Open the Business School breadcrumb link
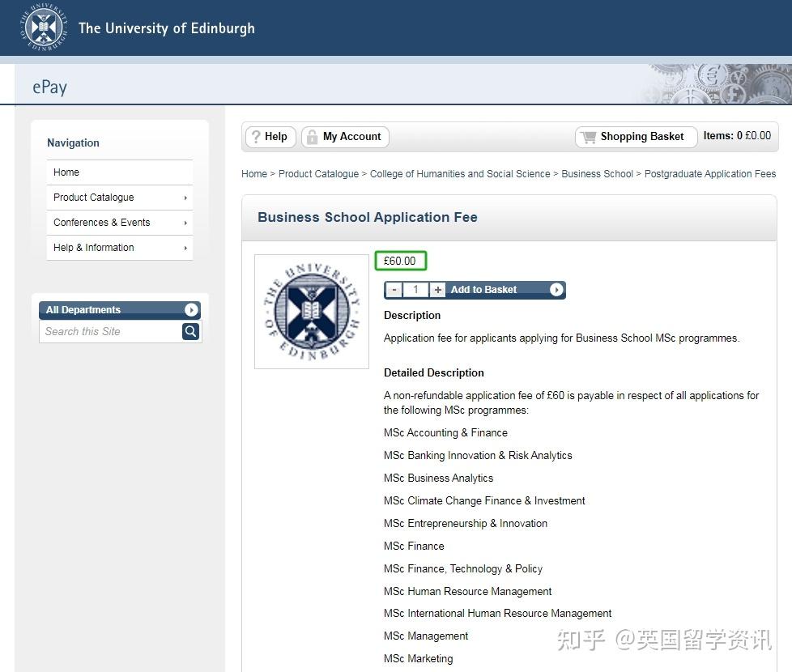 (597, 173)
